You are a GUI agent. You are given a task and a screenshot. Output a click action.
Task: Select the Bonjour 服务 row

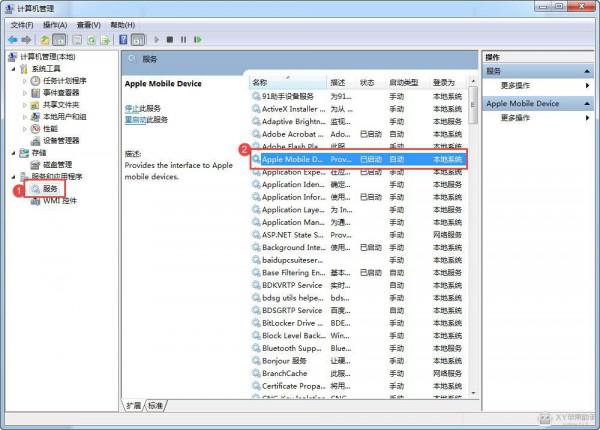click(291, 360)
